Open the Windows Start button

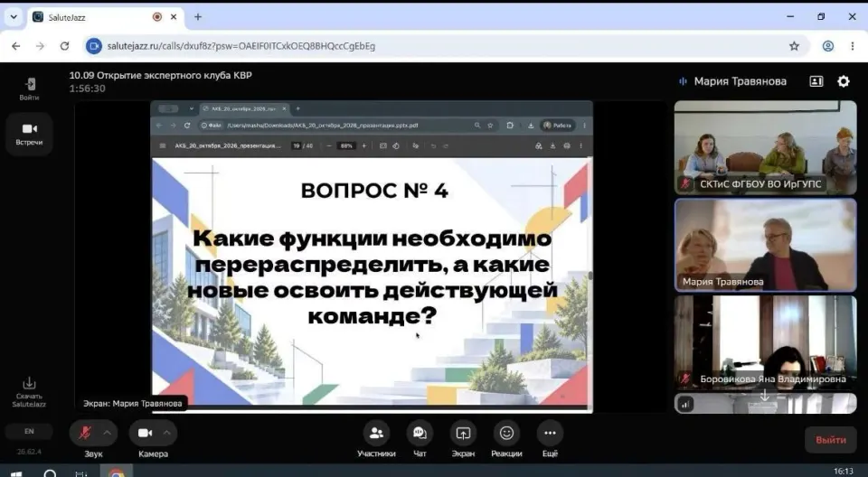16,473
